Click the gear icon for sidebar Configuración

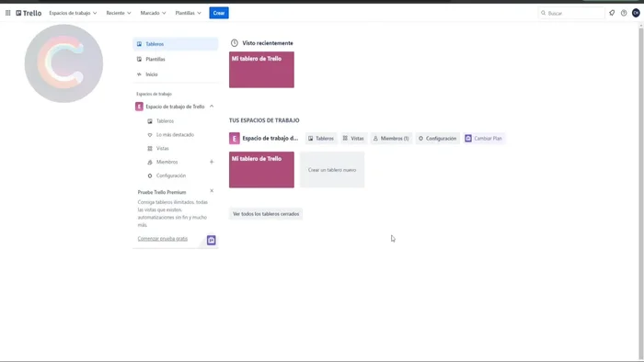pos(150,175)
